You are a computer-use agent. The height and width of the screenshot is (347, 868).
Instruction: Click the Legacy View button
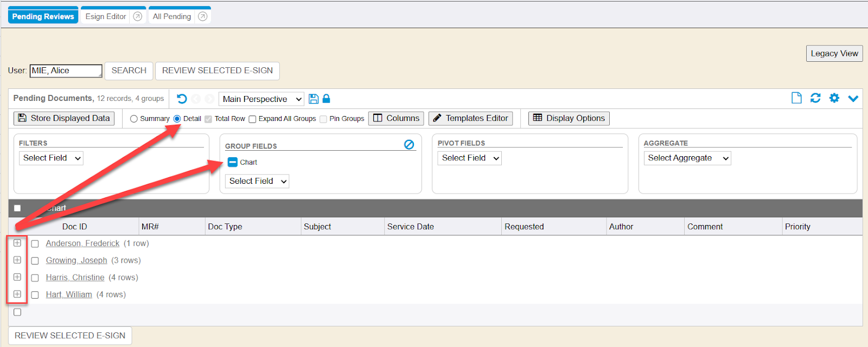834,53
